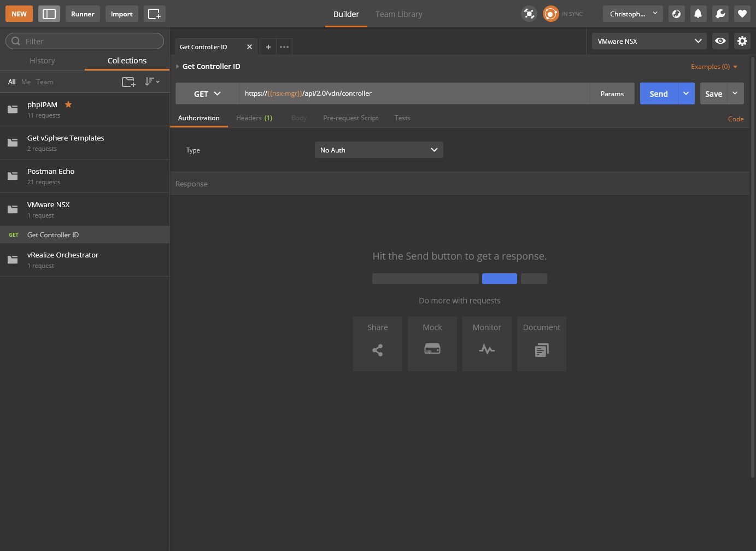Image resolution: width=756 pixels, height=551 pixels.
Task: Open Manage Environments gear icon
Action: pyautogui.click(x=742, y=41)
